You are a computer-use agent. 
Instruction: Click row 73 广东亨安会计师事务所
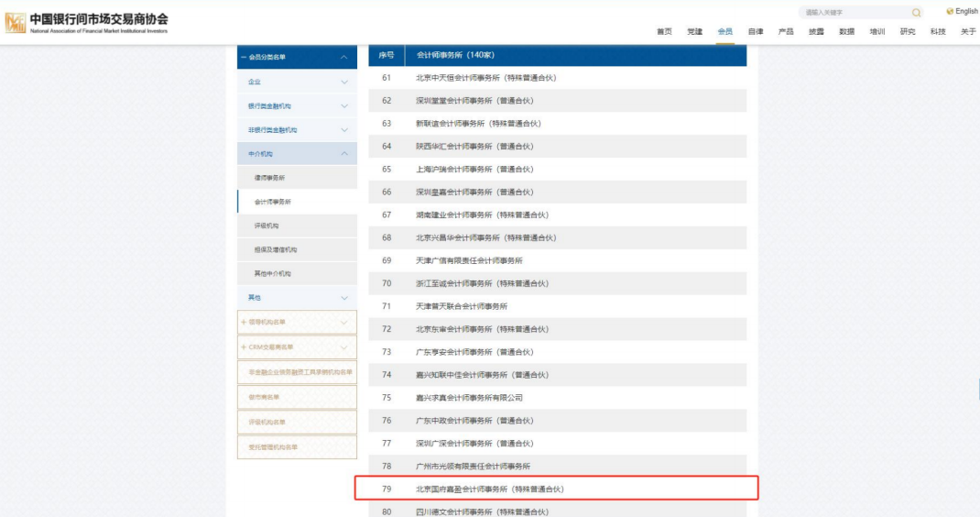[558, 352]
